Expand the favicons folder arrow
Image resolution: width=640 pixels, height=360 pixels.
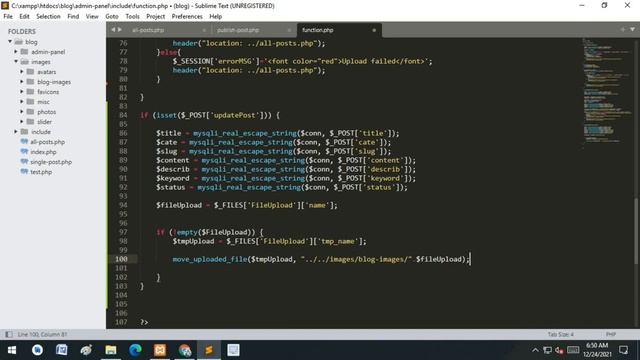[x=22, y=91]
